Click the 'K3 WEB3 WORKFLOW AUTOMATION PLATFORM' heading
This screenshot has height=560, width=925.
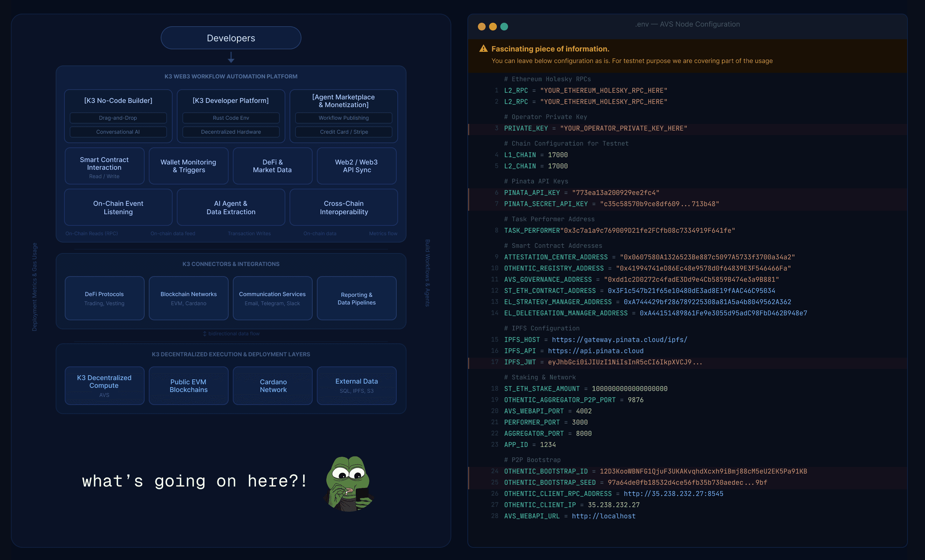pyautogui.click(x=231, y=77)
